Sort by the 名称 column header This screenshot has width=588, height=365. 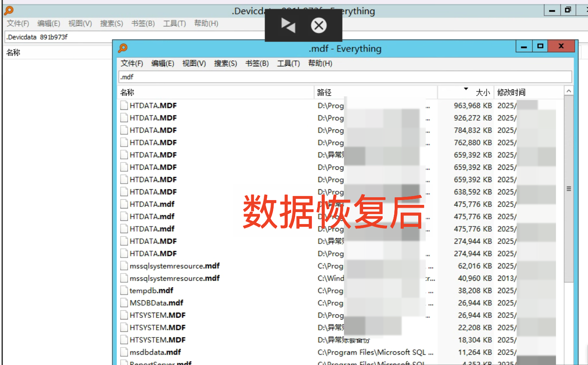coord(127,93)
